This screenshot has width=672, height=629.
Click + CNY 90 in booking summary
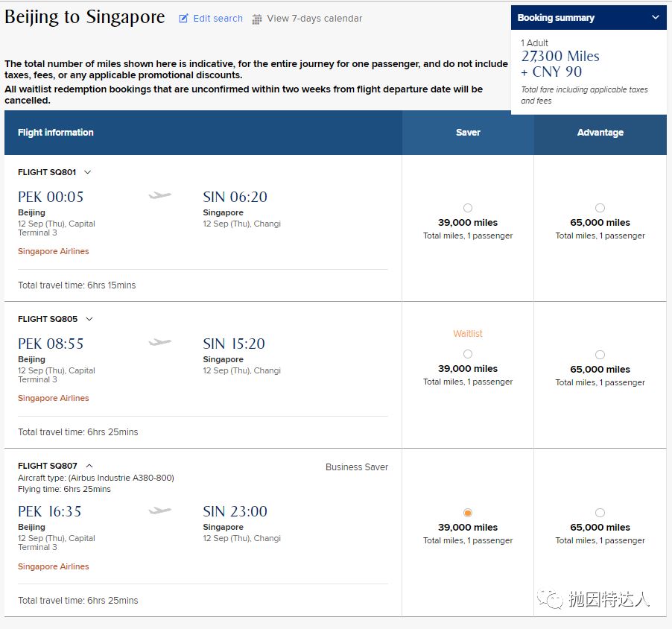(x=551, y=72)
